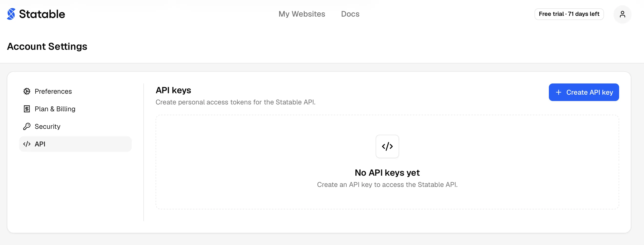
Task: Click the Free trial 71 days left badge
Action: pyautogui.click(x=569, y=14)
